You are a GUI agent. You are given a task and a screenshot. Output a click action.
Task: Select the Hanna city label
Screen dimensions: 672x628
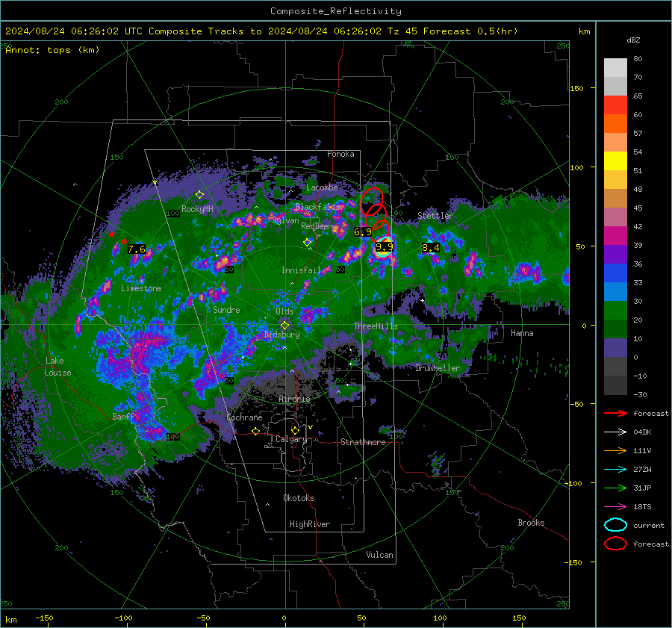[x=522, y=333]
